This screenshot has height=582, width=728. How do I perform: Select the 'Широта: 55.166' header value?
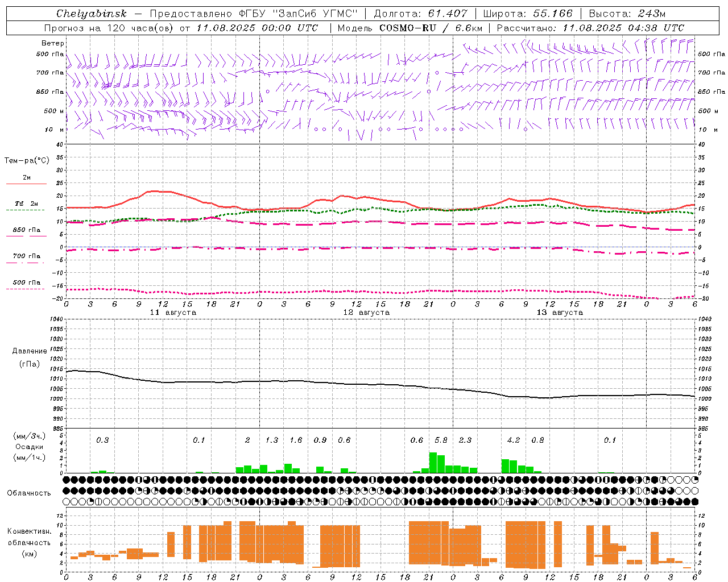527,14
